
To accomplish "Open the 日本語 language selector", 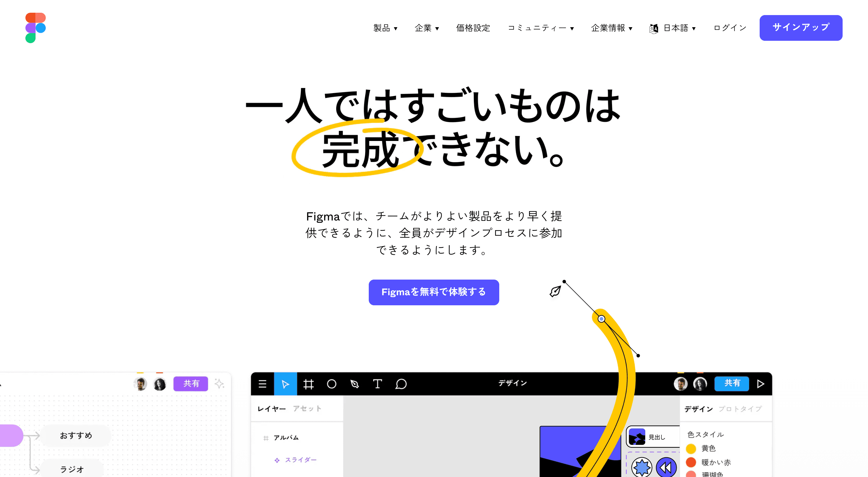I will click(x=679, y=28).
